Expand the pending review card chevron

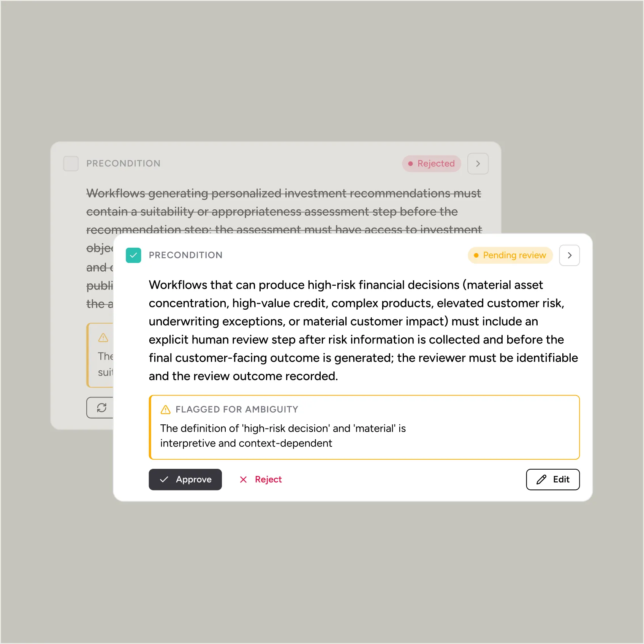[570, 255]
